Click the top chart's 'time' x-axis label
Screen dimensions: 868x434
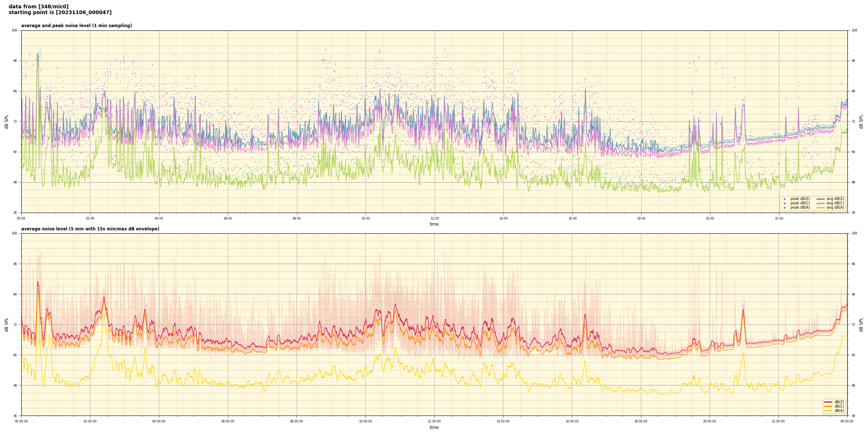tap(434, 224)
